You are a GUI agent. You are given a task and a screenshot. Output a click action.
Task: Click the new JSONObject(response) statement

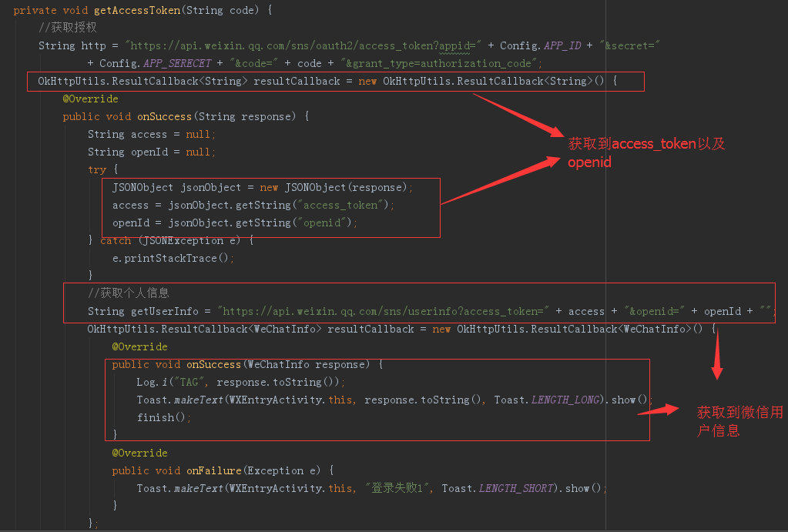coord(262,187)
